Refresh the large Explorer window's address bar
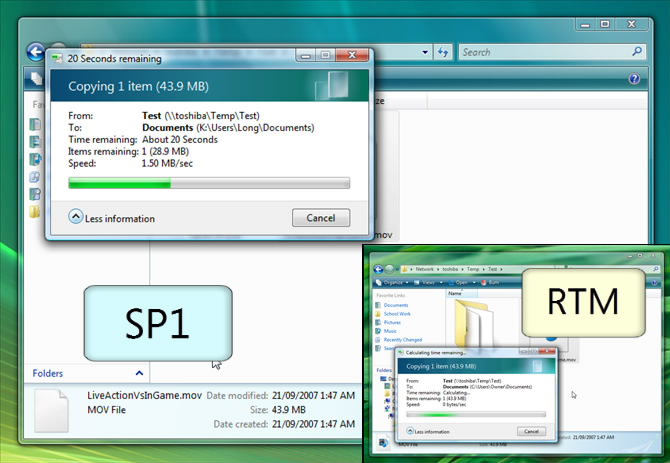 (443, 53)
